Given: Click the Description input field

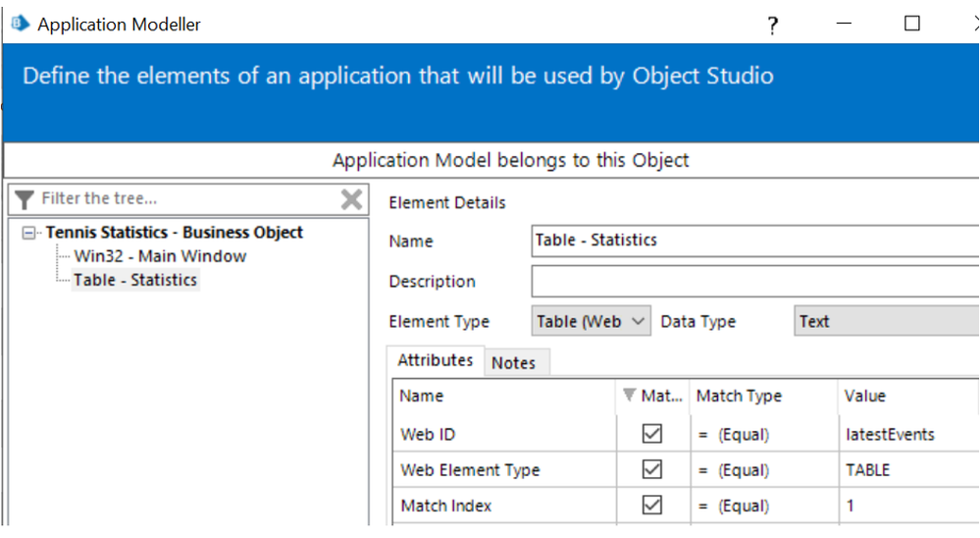Looking at the screenshot, I should click(755, 281).
